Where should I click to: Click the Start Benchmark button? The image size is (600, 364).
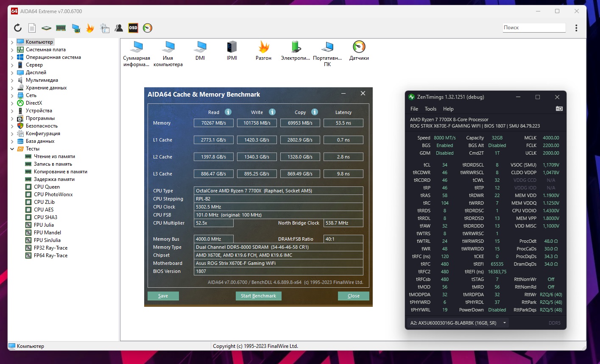(x=258, y=296)
